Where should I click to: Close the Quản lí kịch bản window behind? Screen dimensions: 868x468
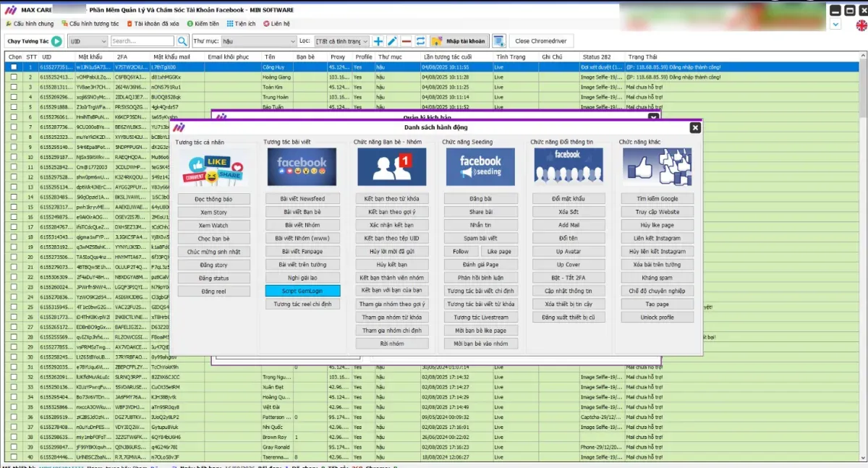click(653, 116)
